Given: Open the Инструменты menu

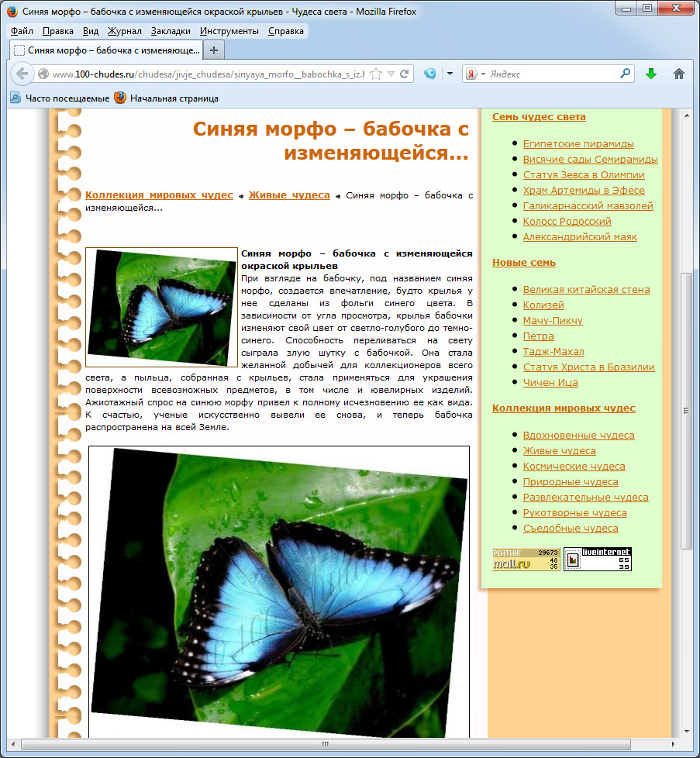Looking at the screenshot, I should point(229,31).
